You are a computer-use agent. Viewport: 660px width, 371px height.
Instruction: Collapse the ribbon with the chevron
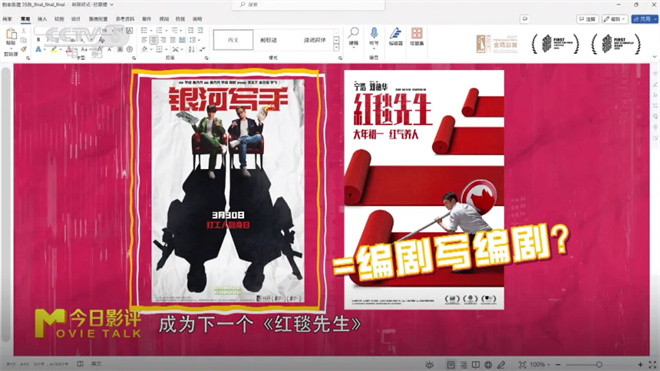[x=655, y=56]
